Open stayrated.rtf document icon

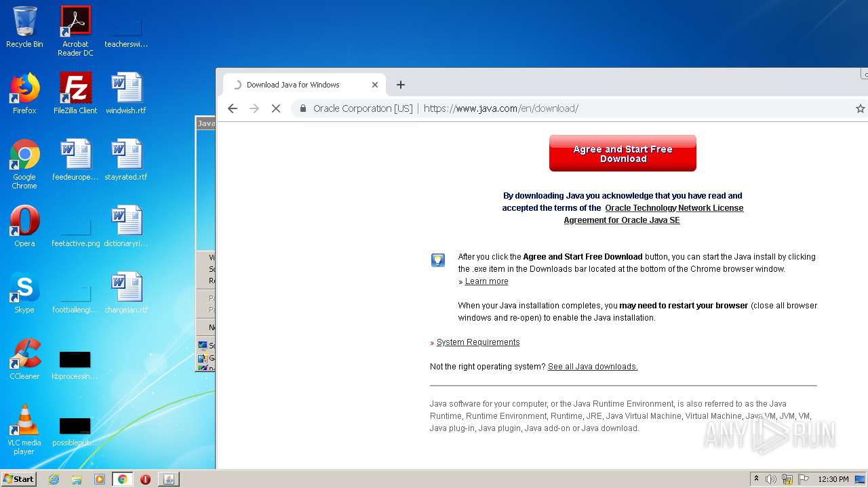(x=126, y=160)
